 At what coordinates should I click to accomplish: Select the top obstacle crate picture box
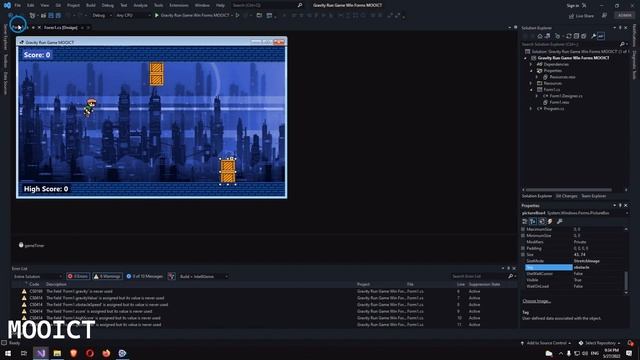point(156,74)
